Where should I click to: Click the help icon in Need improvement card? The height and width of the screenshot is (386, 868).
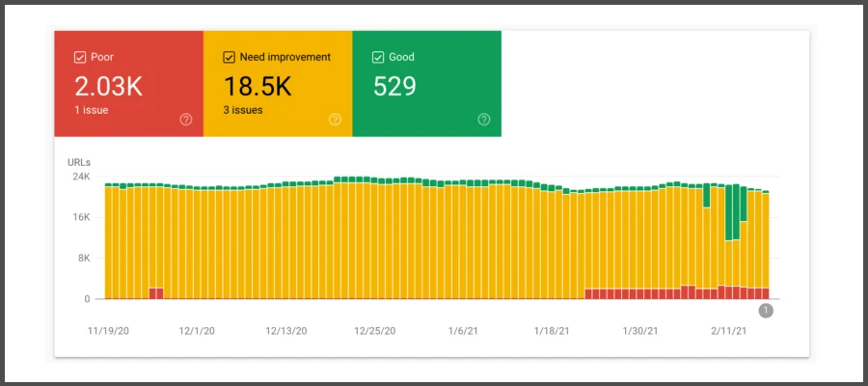click(335, 120)
